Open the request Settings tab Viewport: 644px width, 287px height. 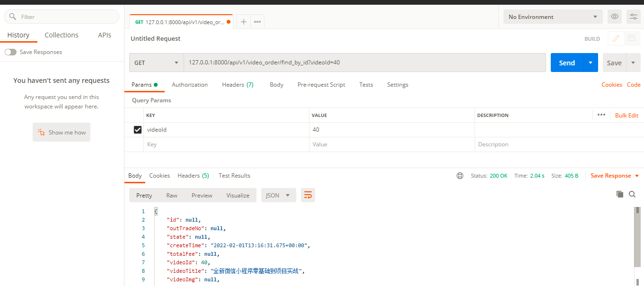click(397, 85)
